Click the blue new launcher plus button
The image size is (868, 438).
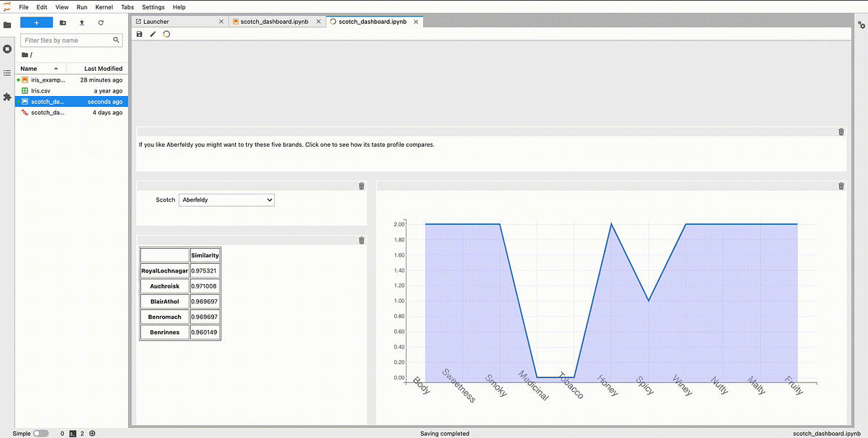click(x=35, y=22)
